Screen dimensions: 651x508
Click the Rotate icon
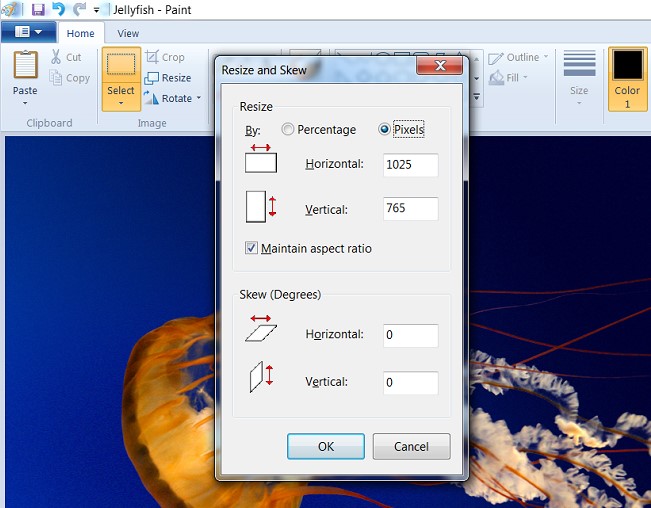151,98
